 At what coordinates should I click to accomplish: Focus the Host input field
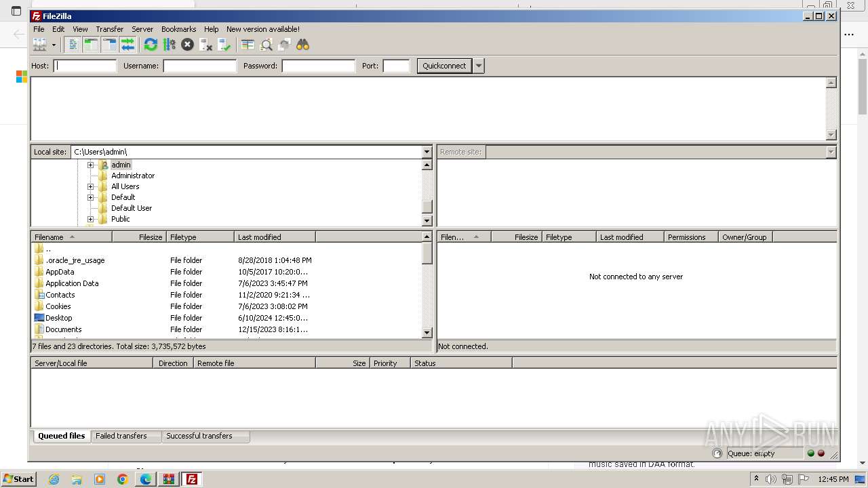[85, 66]
